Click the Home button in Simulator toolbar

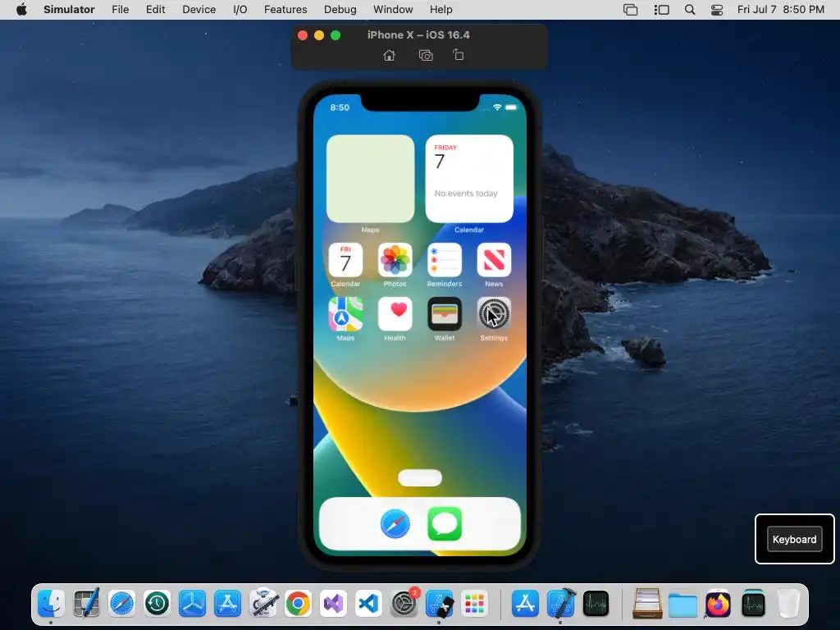[390, 55]
